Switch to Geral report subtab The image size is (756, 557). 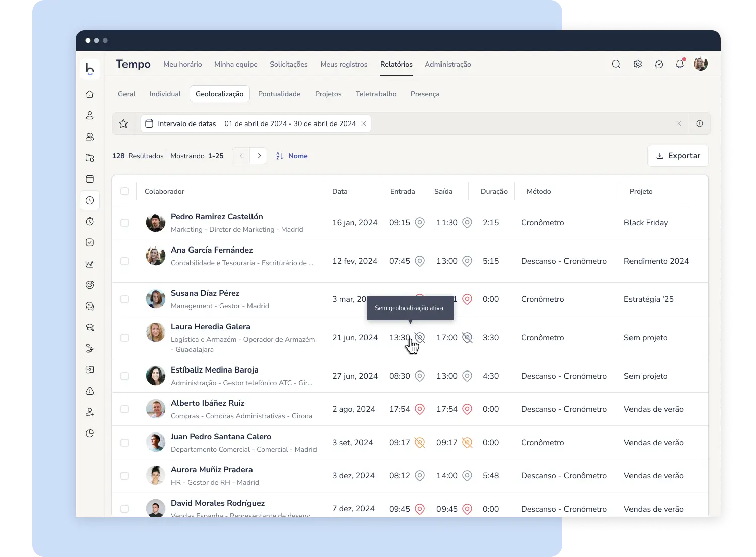pyautogui.click(x=127, y=94)
